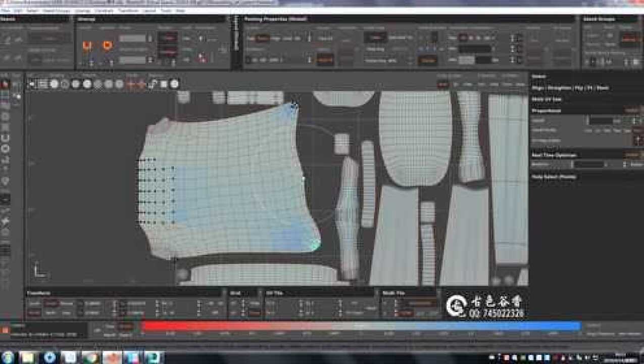Click the orange Optimize icon in Unwrap panel

tap(107, 45)
